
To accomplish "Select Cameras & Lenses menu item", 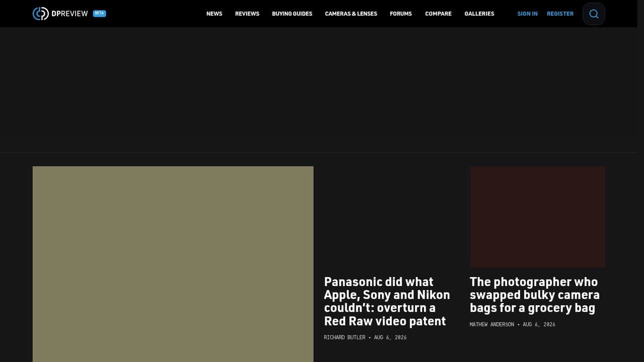I will [351, 14].
